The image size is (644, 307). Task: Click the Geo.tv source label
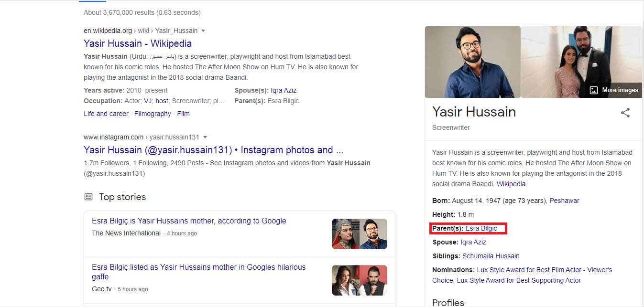[x=102, y=289]
